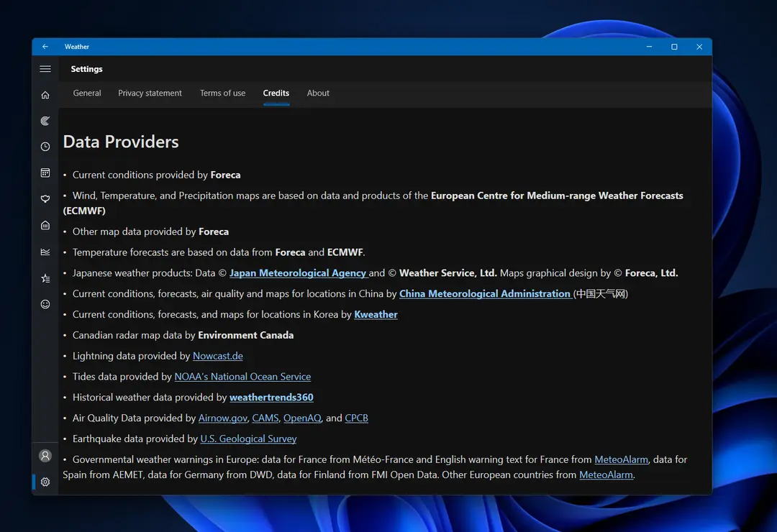Open the MeteoAlarm link for other European countries
This screenshot has height=532, width=777.
606,475
